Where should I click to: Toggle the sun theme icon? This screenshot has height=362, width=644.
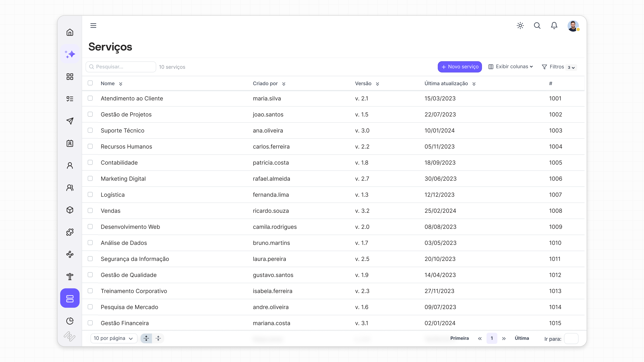(520, 25)
